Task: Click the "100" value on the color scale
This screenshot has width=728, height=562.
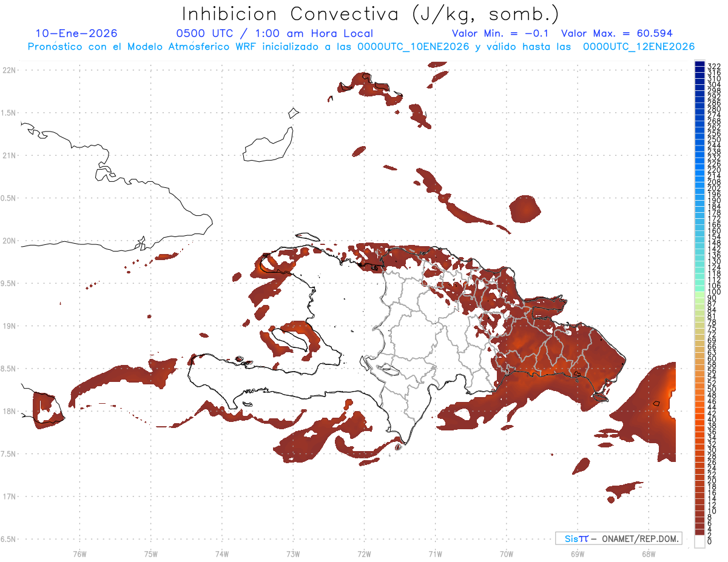Action: [714, 292]
